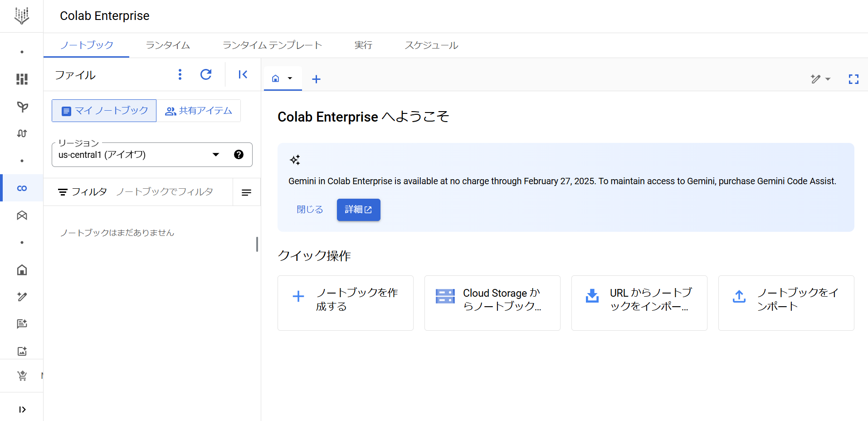Select Colab Enterprise in the navigation sidebar

(x=21, y=188)
